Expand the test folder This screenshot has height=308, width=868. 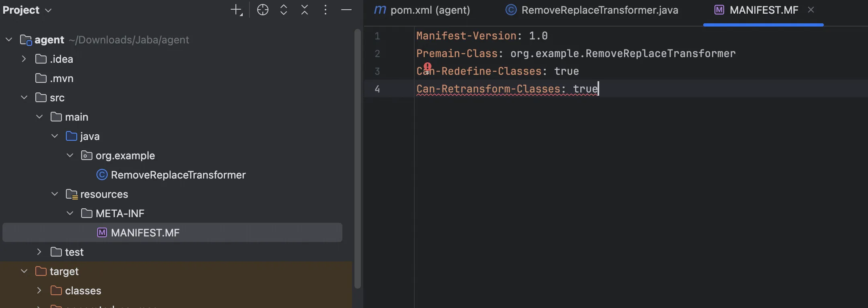pos(39,252)
